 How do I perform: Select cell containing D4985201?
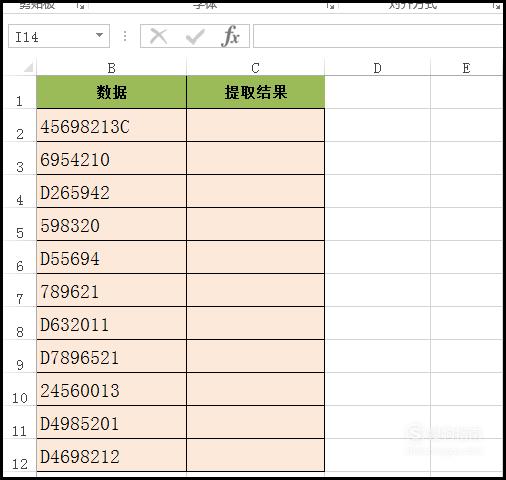coord(111,422)
